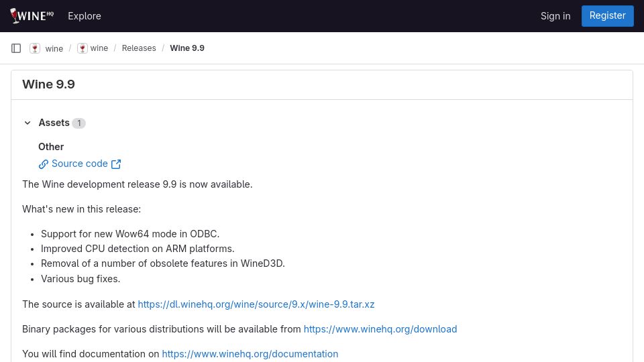Go to Sign in page
The width and height of the screenshot is (644, 362).
pos(555,16)
